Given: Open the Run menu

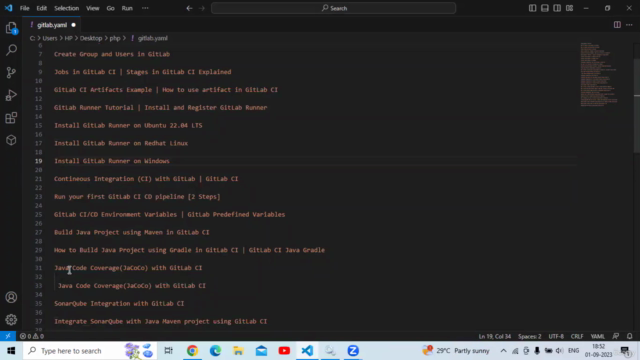Looking at the screenshot, I should [x=127, y=8].
